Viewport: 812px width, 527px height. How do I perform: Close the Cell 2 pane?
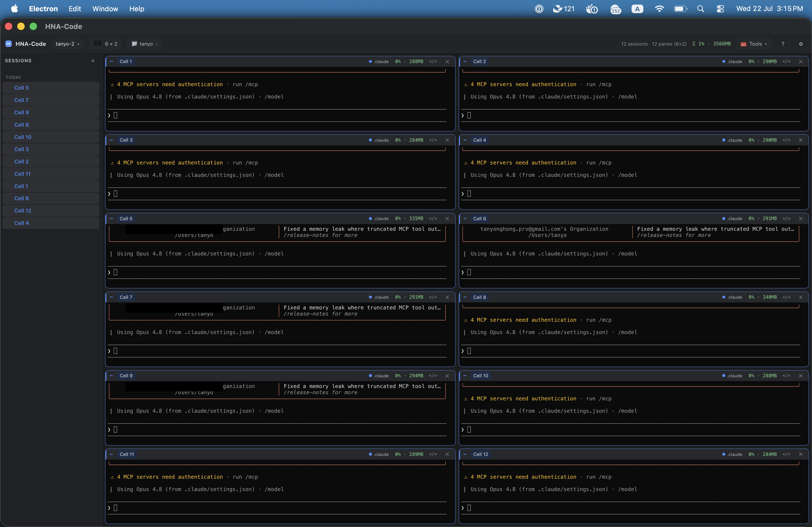[x=801, y=62]
